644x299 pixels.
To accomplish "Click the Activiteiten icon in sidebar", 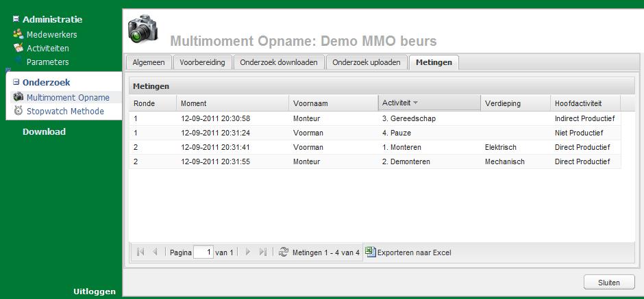I will 18,48.
